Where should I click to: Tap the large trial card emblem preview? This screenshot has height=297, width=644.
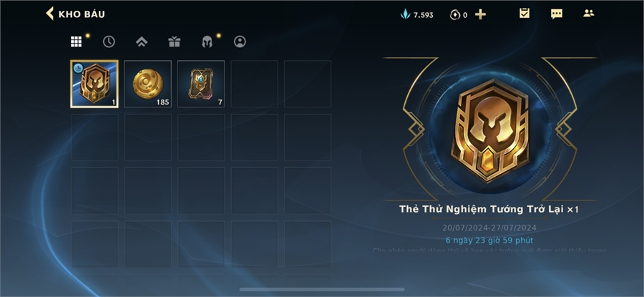tap(490, 130)
